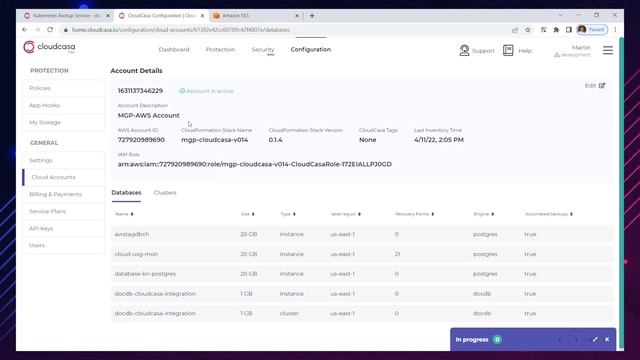Open a new browser tab
Viewport: 640px width, 360px height.
coord(312,16)
